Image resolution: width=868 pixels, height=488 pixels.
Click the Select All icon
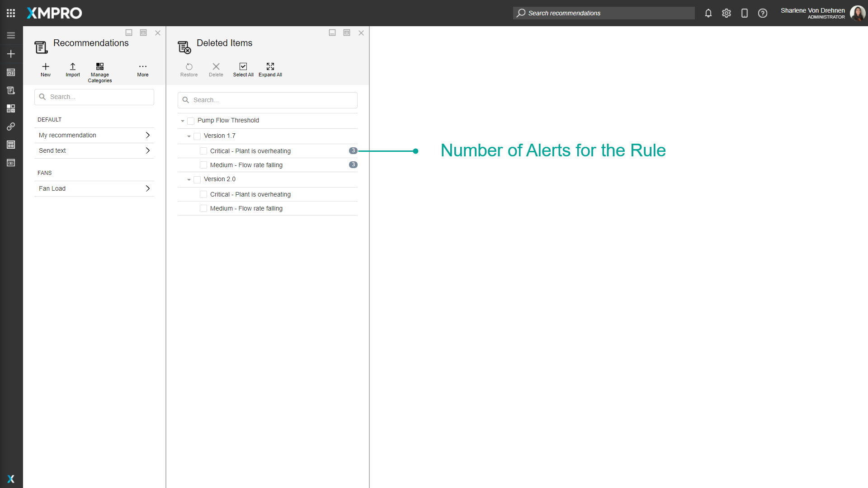(243, 67)
